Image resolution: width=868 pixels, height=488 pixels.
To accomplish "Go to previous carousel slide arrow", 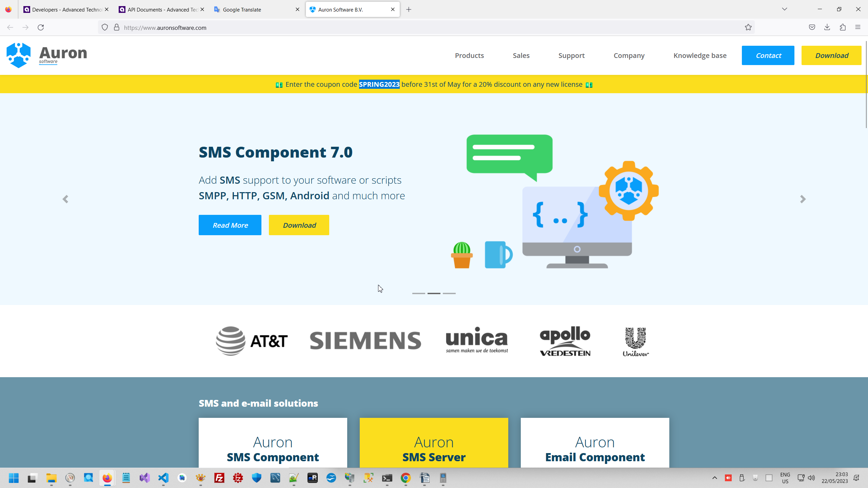I will click(x=65, y=199).
